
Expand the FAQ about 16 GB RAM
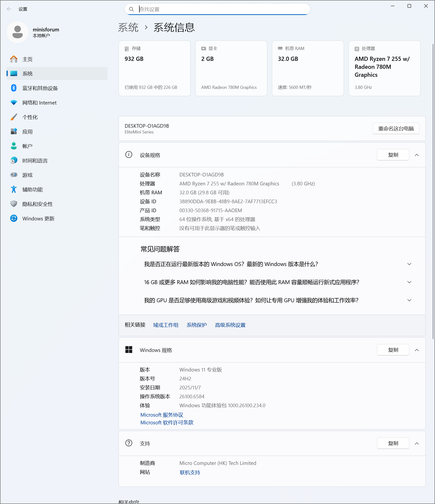pyautogui.click(x=409, y=282)
